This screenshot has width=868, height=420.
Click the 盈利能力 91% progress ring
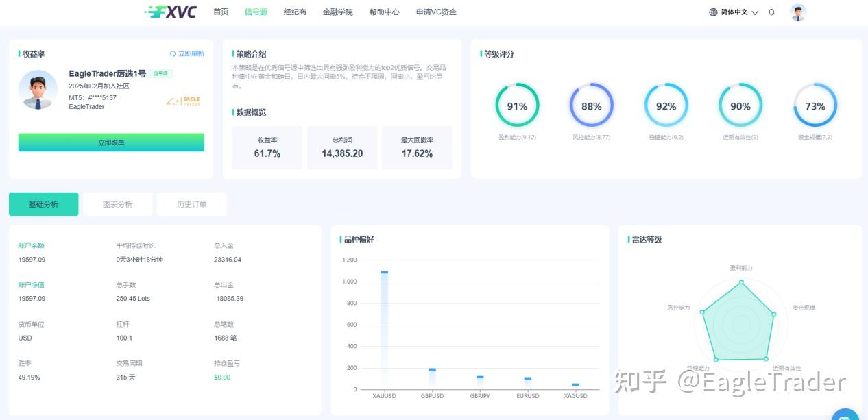point(517,106)
